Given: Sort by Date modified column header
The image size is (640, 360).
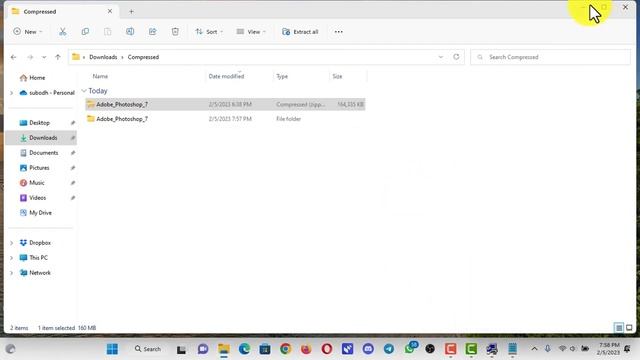Looking at the screenshot, I should pyautogui.click(x=226, y=76).
